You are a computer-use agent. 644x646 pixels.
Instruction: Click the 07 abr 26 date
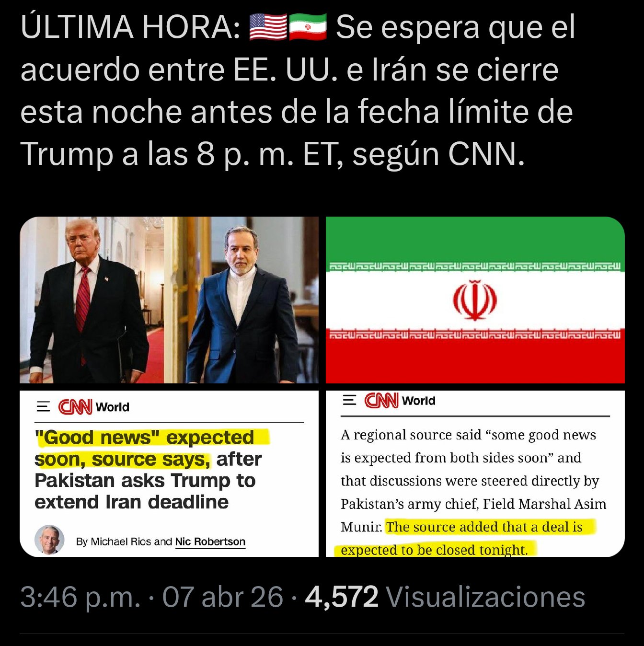[222, 597]
